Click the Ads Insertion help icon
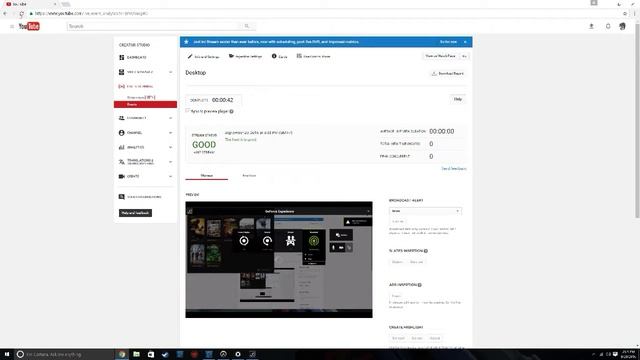 (420, 285)
